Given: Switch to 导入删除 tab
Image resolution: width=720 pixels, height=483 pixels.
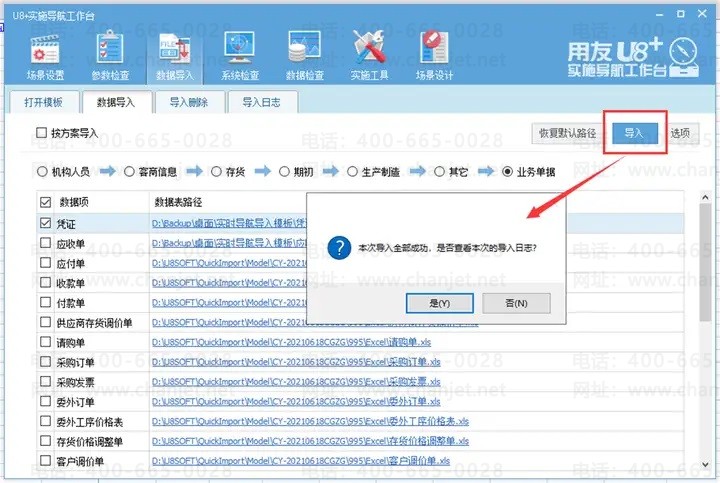Looking at the screenshot, I should [x=189, y=102].
